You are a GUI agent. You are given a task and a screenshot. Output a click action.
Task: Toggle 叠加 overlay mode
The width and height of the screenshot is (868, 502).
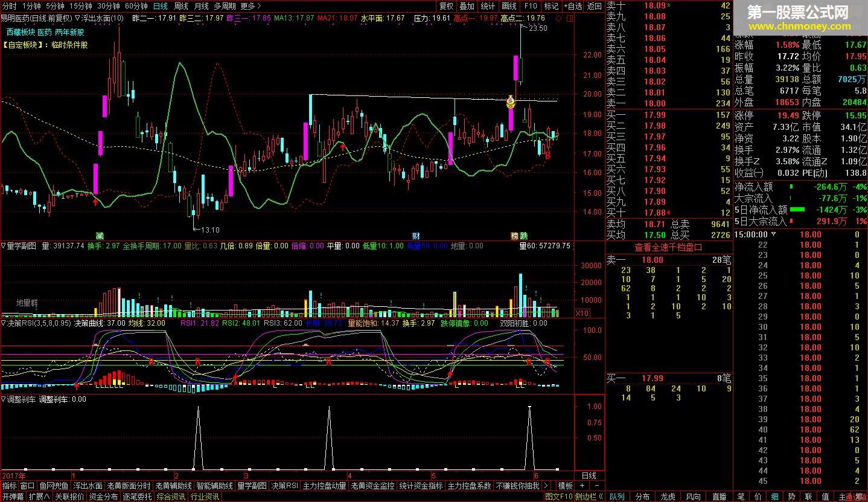pyautogui.click(x=467, y=6)
